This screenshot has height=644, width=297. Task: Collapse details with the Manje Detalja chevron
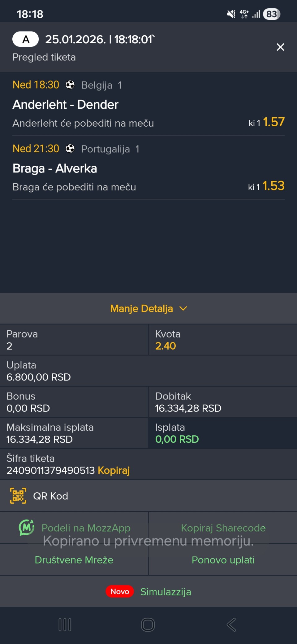(183, 308)
